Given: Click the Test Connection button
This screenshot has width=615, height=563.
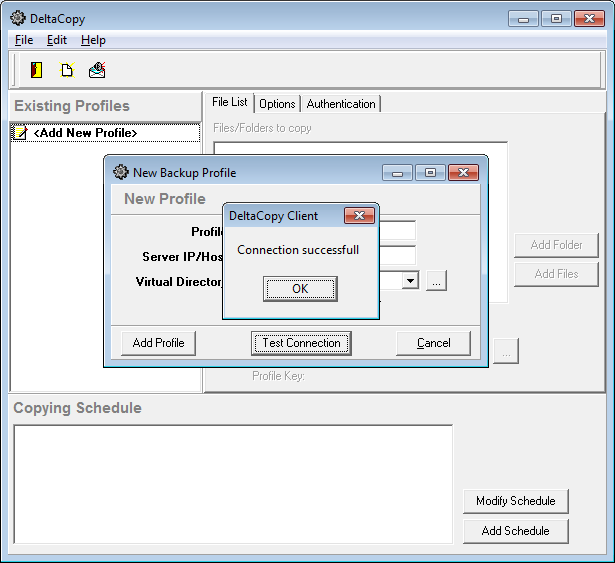Looking at the screenshot, I should [301, 343].
